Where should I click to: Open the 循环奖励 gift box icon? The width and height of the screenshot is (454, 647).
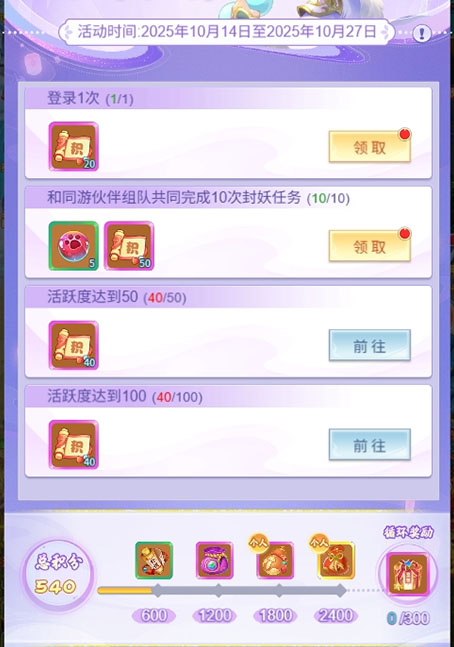[407, 574]
